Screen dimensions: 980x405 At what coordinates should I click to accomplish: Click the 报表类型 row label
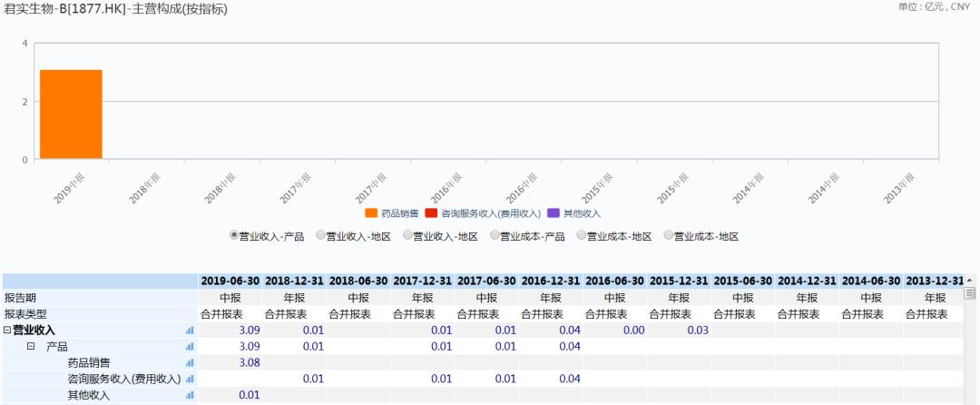25,314
